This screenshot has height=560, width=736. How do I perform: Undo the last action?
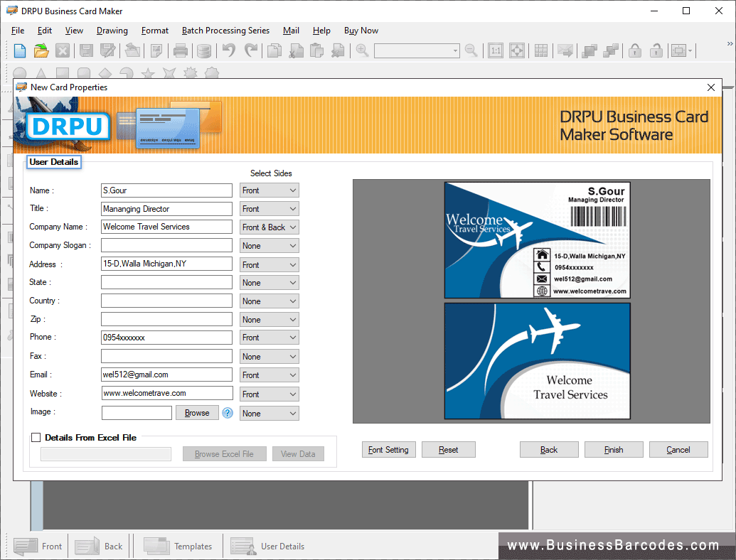[227, 50]
